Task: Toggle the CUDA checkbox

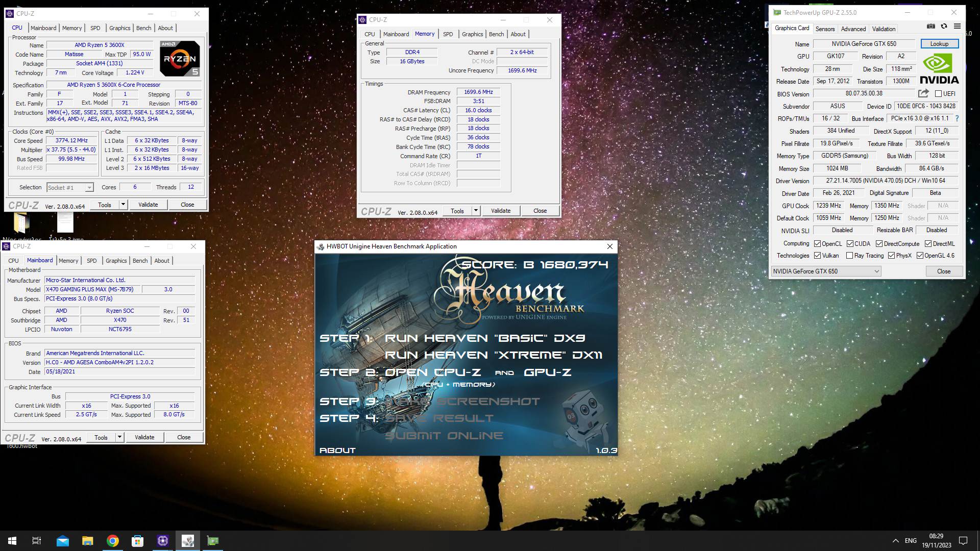Action: coord(850,244)
